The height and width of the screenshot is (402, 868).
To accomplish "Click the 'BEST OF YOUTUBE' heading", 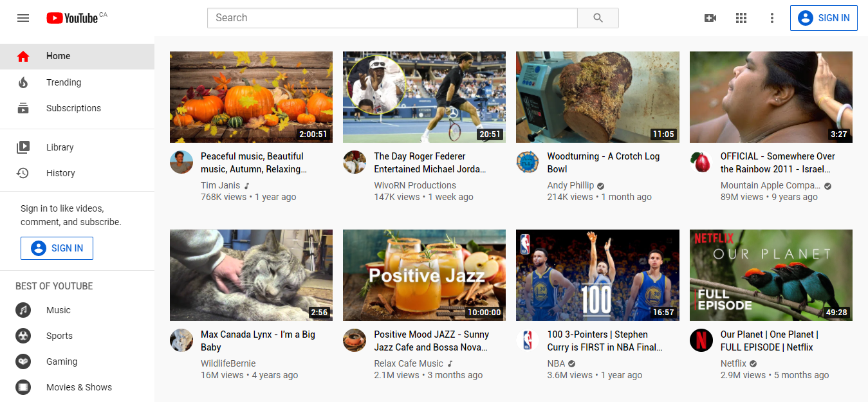I will pyautogui.click(x=54, y=286).
